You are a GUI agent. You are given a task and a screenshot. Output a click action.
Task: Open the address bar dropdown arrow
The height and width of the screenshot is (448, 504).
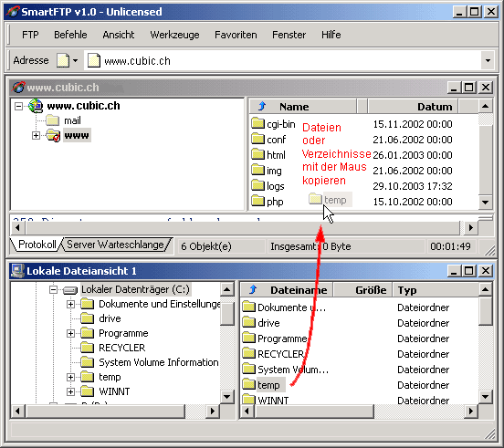point(488,61)
